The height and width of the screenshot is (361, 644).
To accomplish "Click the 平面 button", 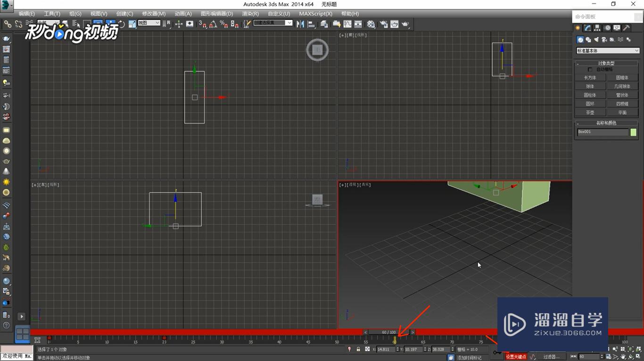I will [x=622, y=113].
